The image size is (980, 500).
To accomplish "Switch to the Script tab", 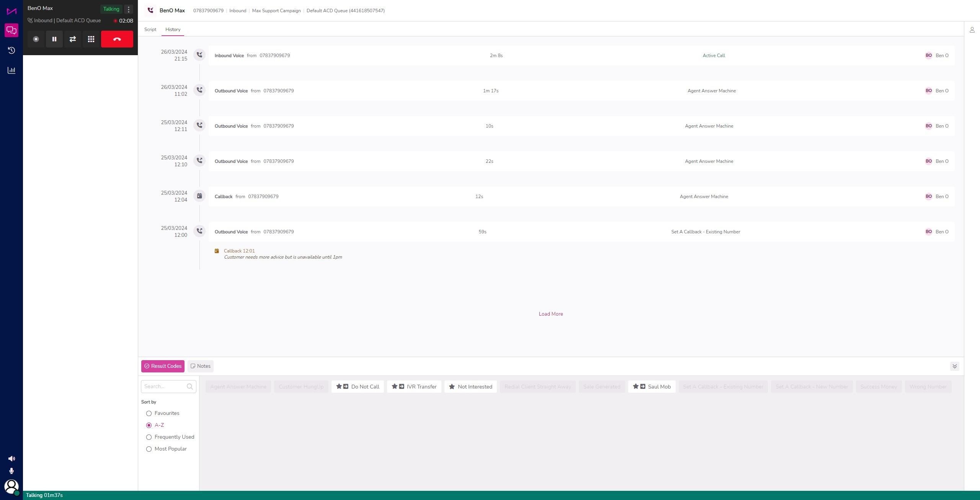I will pos(150,30).
